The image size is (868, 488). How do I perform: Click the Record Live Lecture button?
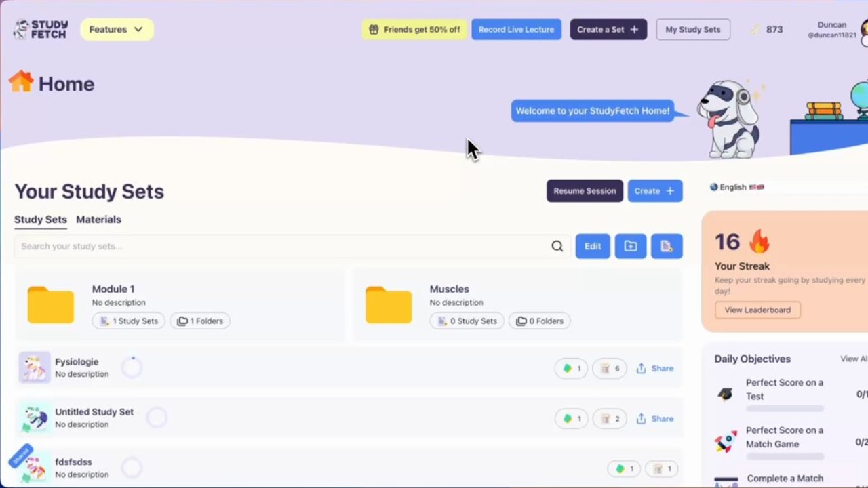[x=516, y=29]
